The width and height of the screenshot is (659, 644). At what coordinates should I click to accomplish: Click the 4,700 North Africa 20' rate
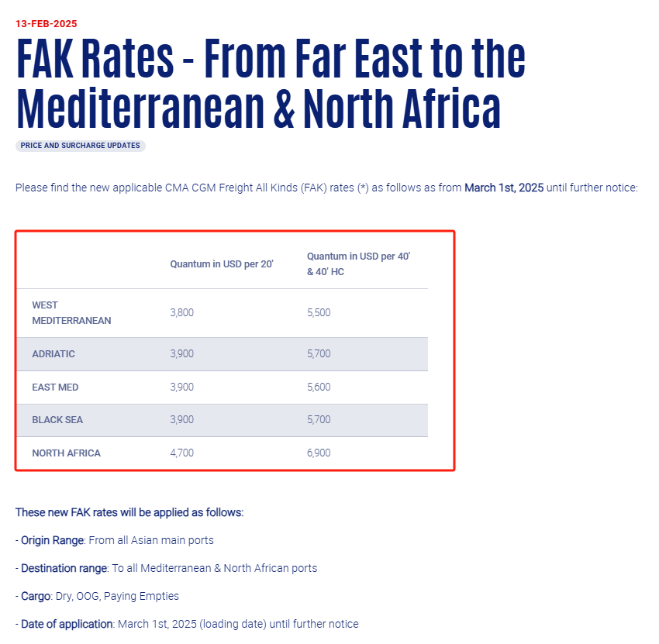point(181,453)
